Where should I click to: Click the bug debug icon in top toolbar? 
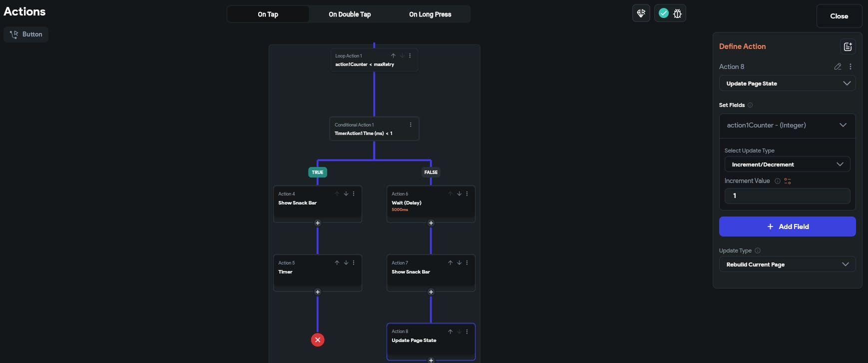coord(677,13)
